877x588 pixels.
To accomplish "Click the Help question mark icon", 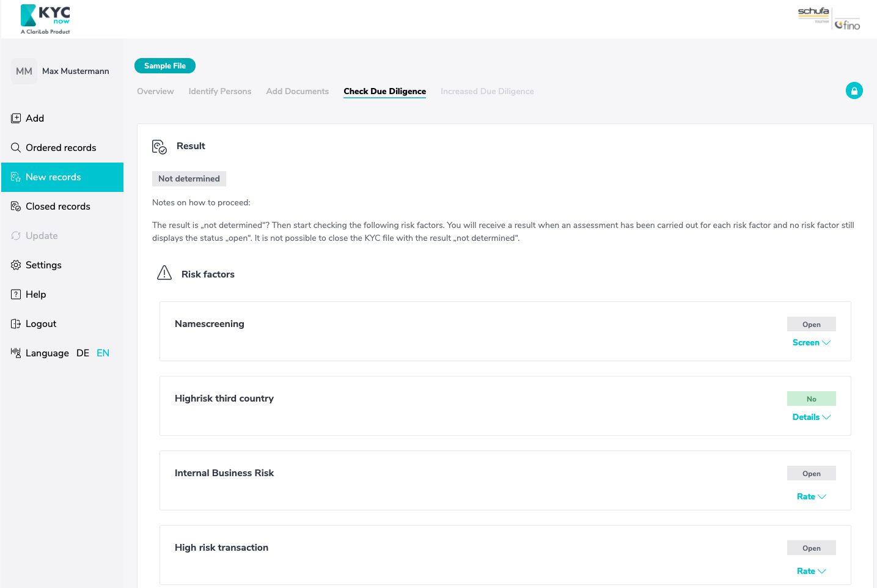I will [16, 294].
